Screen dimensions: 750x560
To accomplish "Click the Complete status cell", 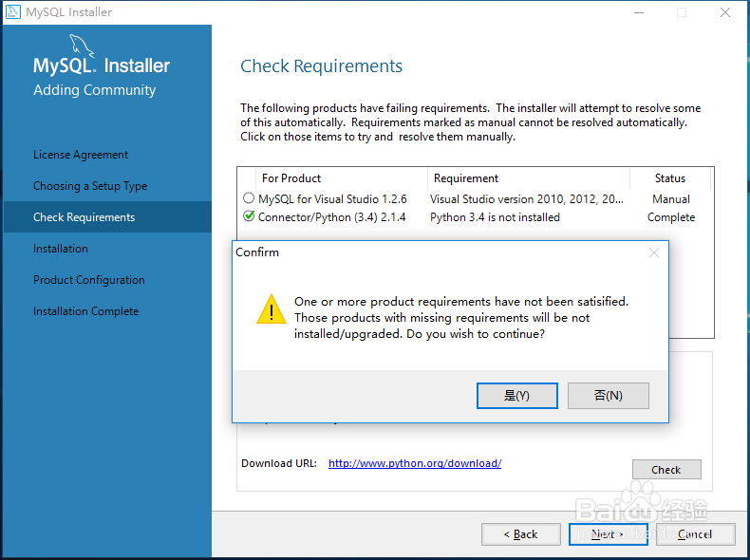I will (x=671, y=217).
